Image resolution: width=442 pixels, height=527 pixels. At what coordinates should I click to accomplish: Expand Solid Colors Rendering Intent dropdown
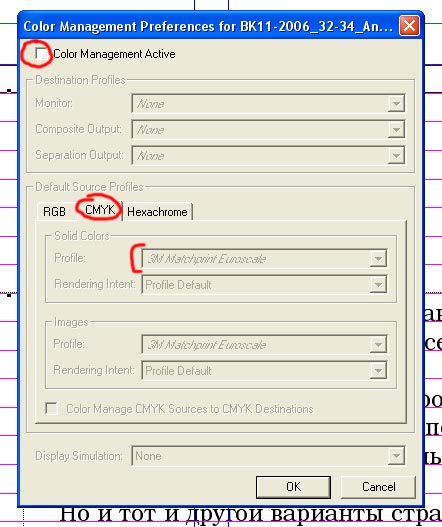coord(265,285)
